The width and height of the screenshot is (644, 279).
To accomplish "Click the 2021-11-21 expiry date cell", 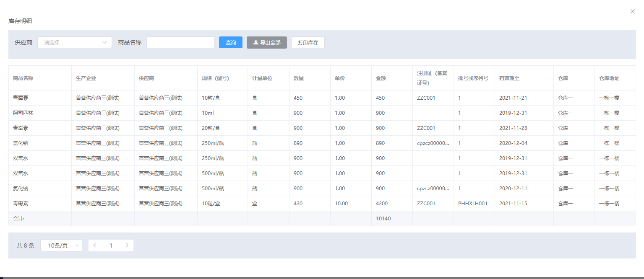I will click(513, 98).
